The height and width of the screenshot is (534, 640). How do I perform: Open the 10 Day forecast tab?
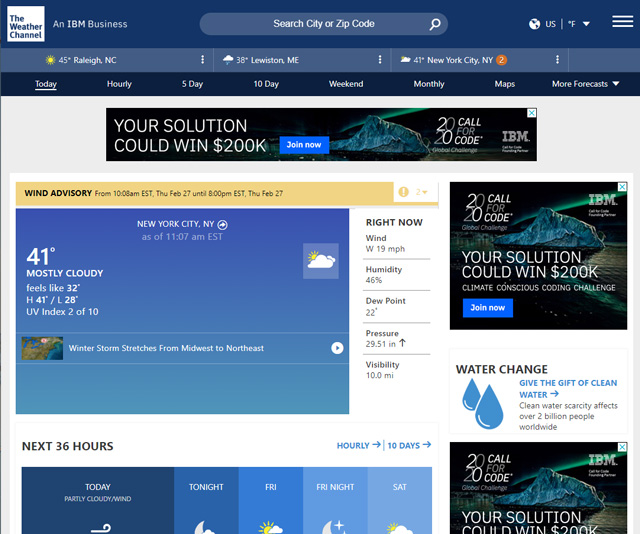tap(266, 84)
